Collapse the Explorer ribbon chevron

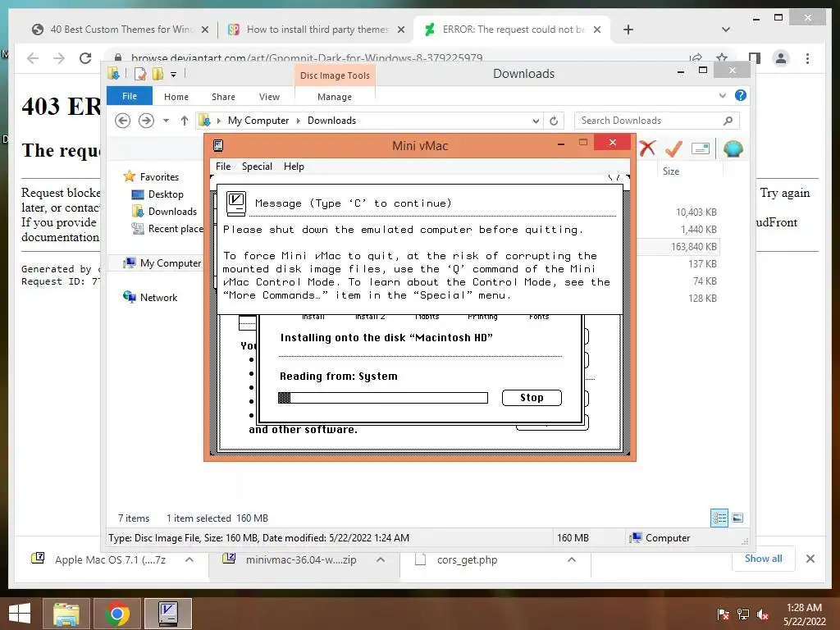coord(722,95)
